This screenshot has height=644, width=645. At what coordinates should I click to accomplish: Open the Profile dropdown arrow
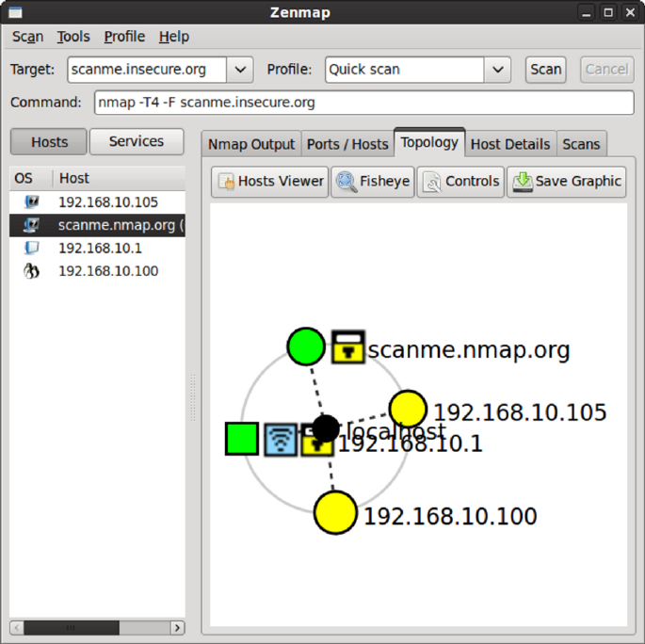(x=498, y=70)
